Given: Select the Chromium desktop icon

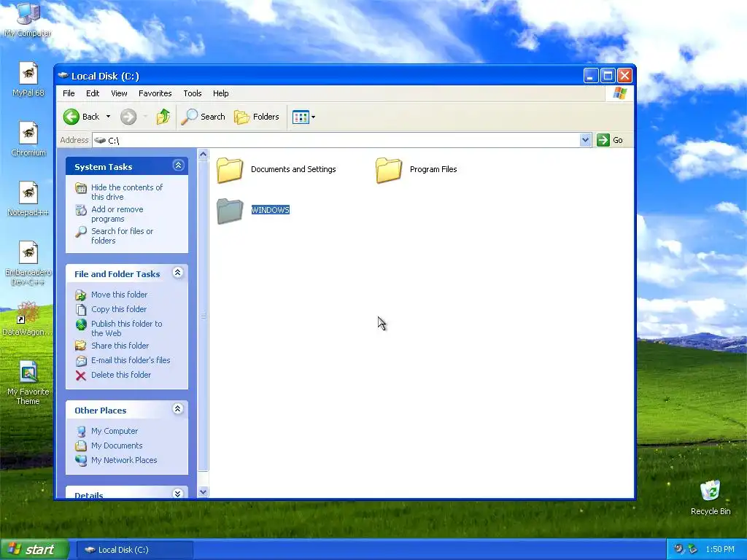Looking at the screenshot, I should click(x=28, y=133).
